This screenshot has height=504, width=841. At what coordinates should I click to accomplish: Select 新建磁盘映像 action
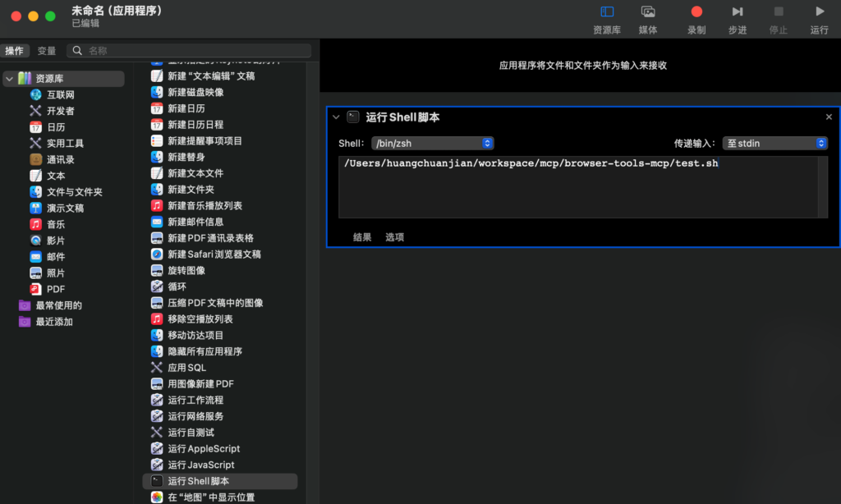pos(195,92)
